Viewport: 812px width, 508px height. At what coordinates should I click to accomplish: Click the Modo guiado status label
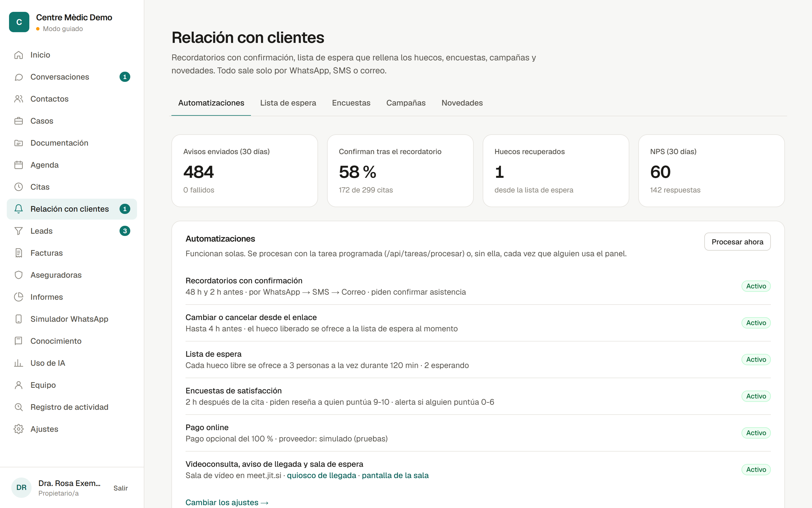[x=63, y=29]
